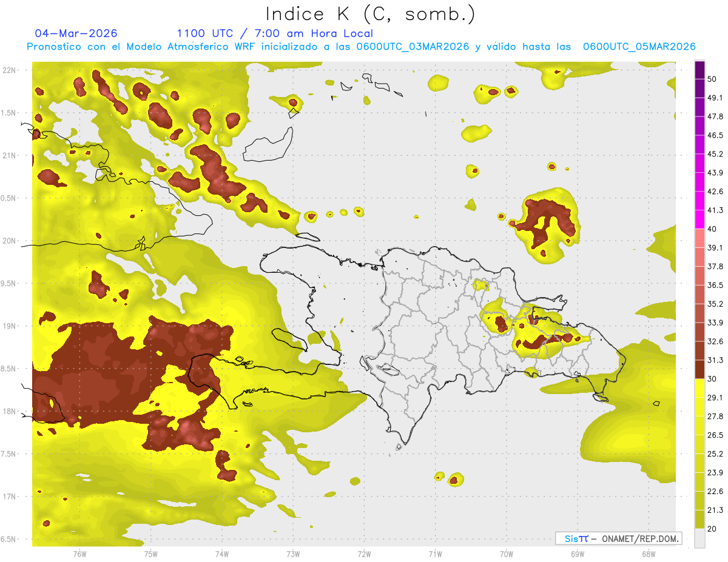Click the latitude label "20N"
Image resolution: width=728 pixels, height=562 pixels.
(x=10, y=241)
